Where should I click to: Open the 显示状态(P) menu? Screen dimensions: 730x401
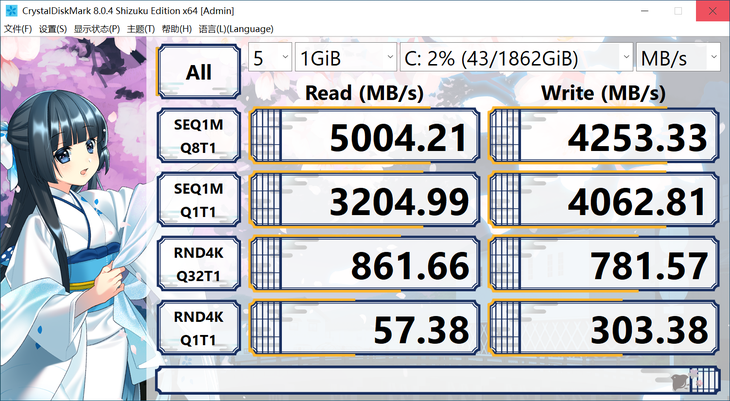pos(96,29)
